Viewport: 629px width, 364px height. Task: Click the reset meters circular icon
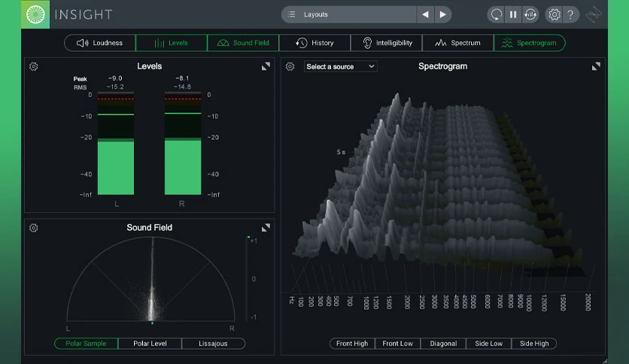(497, 14)
